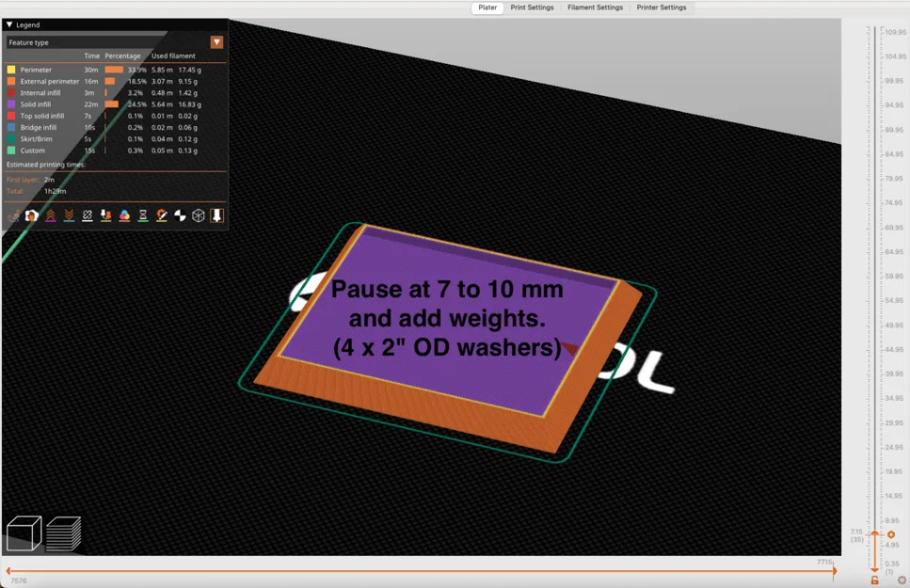This screenshot has width=910, height=588.
Task: Switch to 3D editor view cube
Action: pos(24,532)
